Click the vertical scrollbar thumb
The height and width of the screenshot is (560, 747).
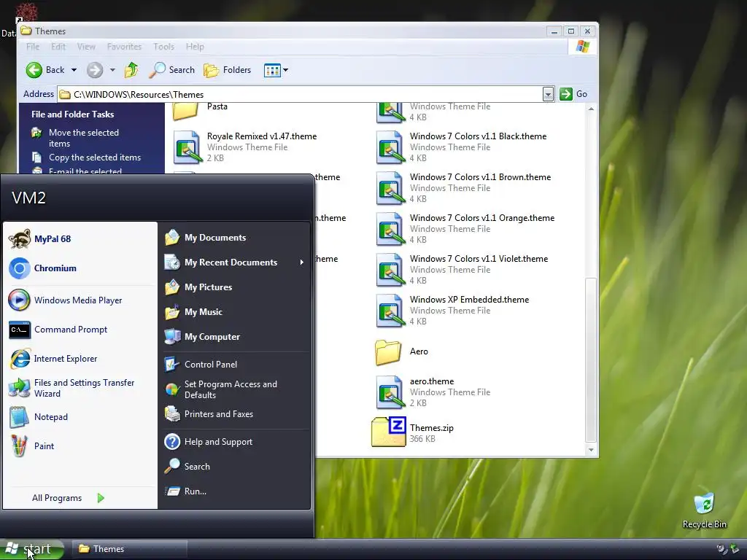(591, 359)
